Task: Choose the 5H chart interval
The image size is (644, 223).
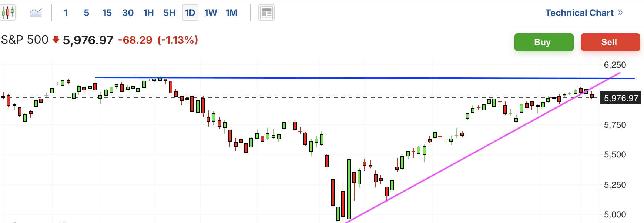Action: (169, 13)
